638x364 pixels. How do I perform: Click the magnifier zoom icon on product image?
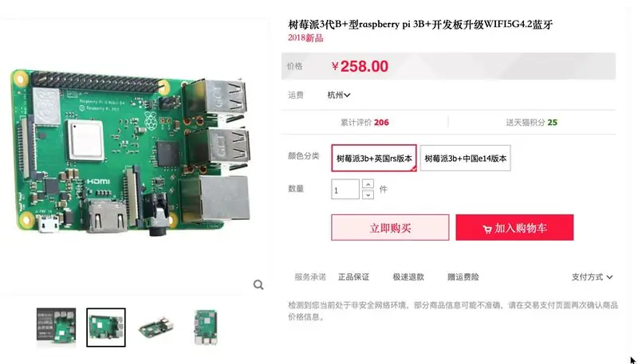258,285
